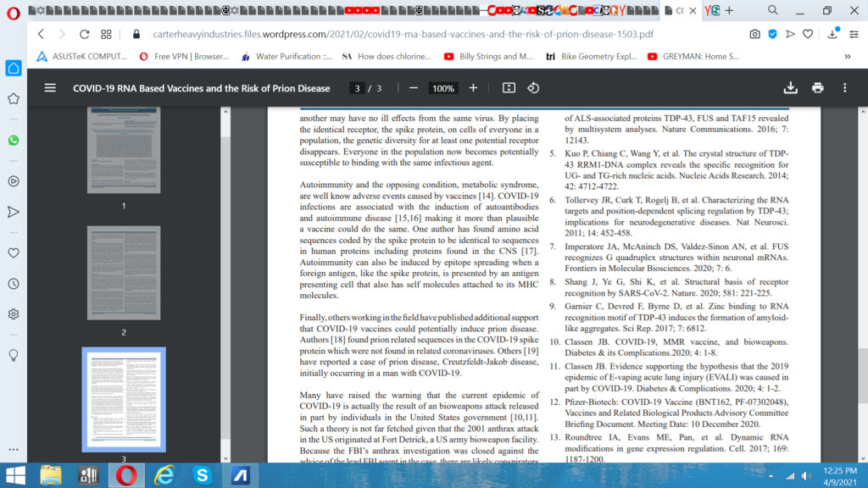Viewport: 868px width, 488px height.
Task: Open History from Opera sidebar clock
Action: (14, 284)
